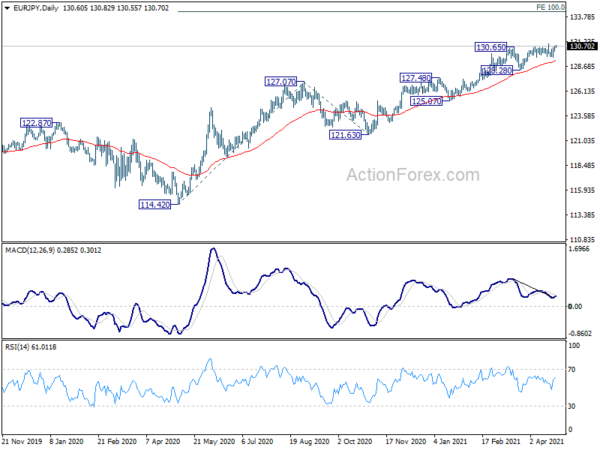
Task: Click the ActionForex.com watermark
Action: (413, 175)
